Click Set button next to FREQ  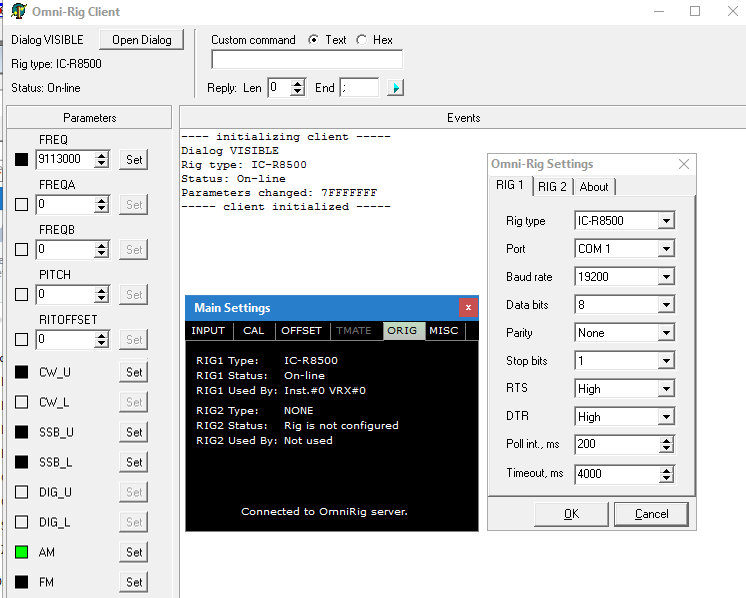coord(134,159)
